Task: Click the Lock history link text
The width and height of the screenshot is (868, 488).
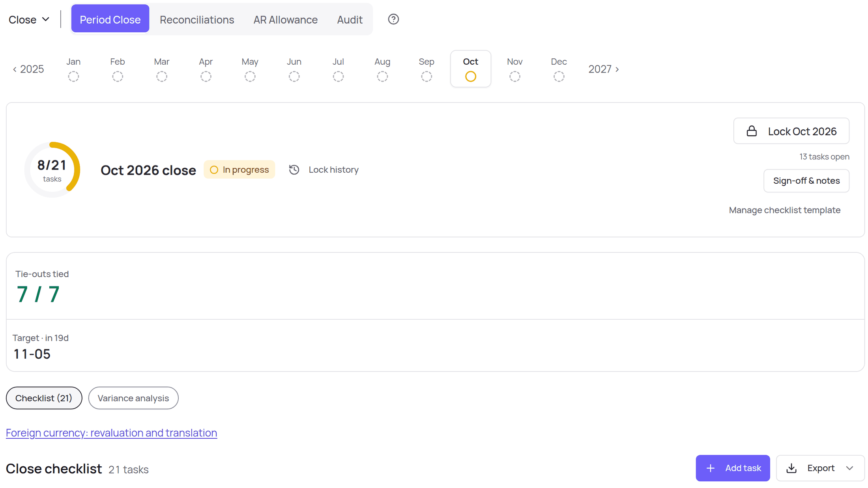Action: click(333, 169)
